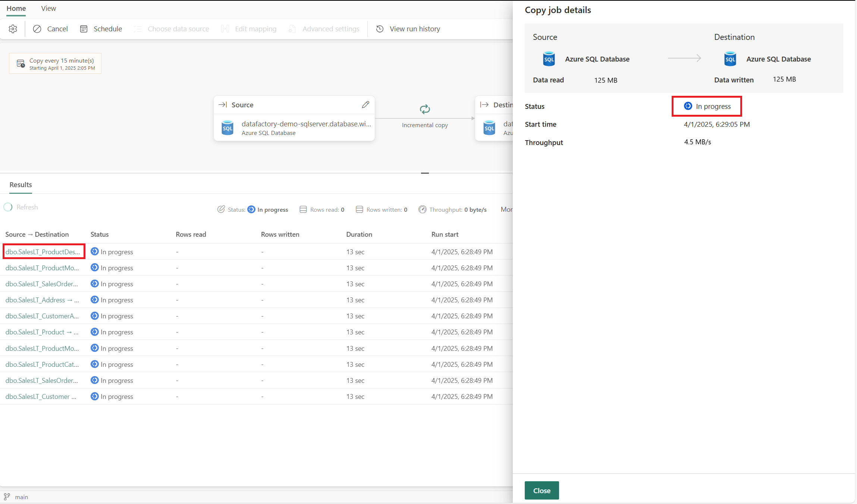Screen dimensions: 857x504
Task: Open the Results tab
Action: tap(21, 185)
